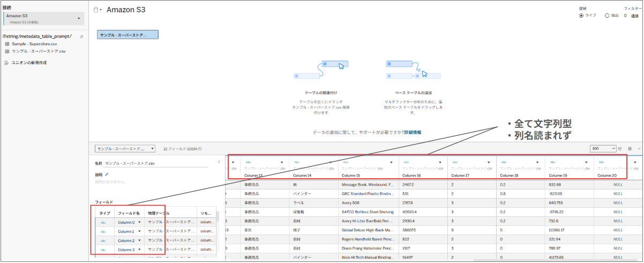Click the table icon of Sample - Superstore.csv
Viewport: 644px width, 263px height.
(x=6, y=44)
